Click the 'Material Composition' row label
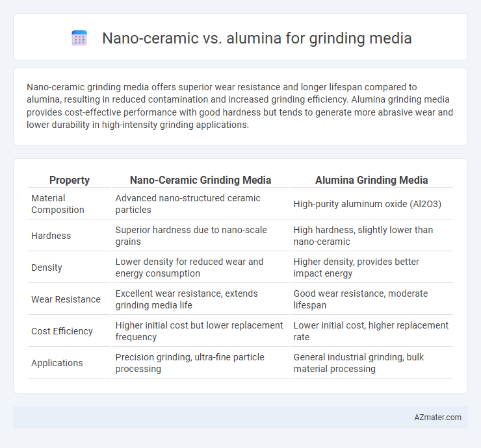 pos(58,204)
